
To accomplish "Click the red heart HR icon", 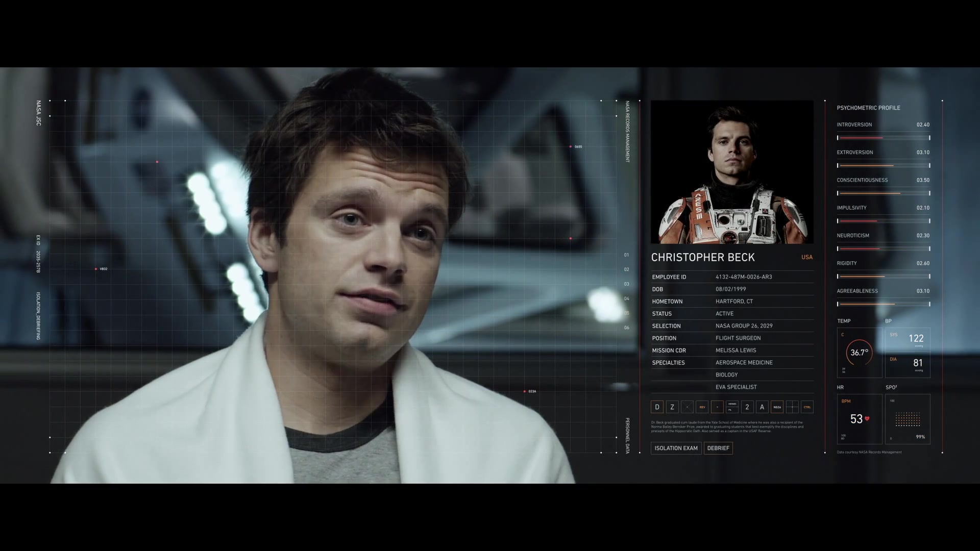I will pos(867,419).
